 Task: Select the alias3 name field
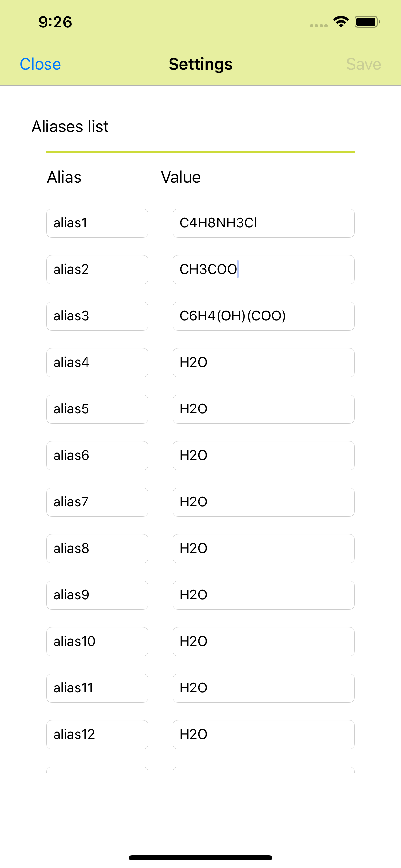97,316
